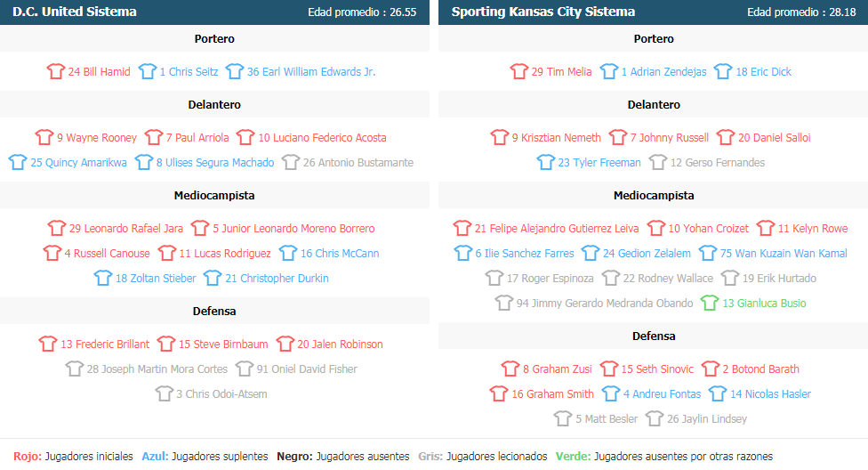The image size is (868, 470).
Task: Click the blue jersey icon beside Tyler Freeman
Action: (x=546, y=162)
